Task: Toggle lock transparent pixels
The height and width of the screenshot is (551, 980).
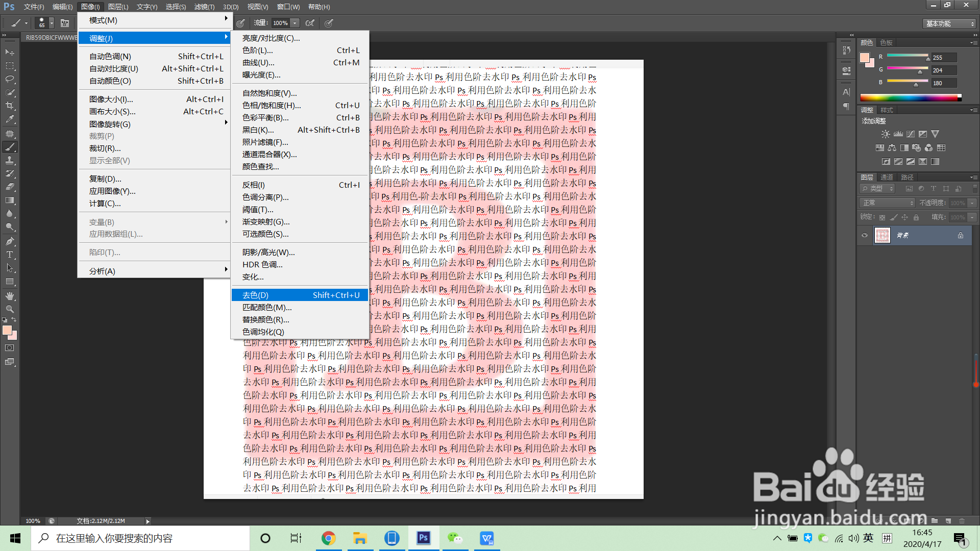Action: pyautogui.click(x=882, y=217)
